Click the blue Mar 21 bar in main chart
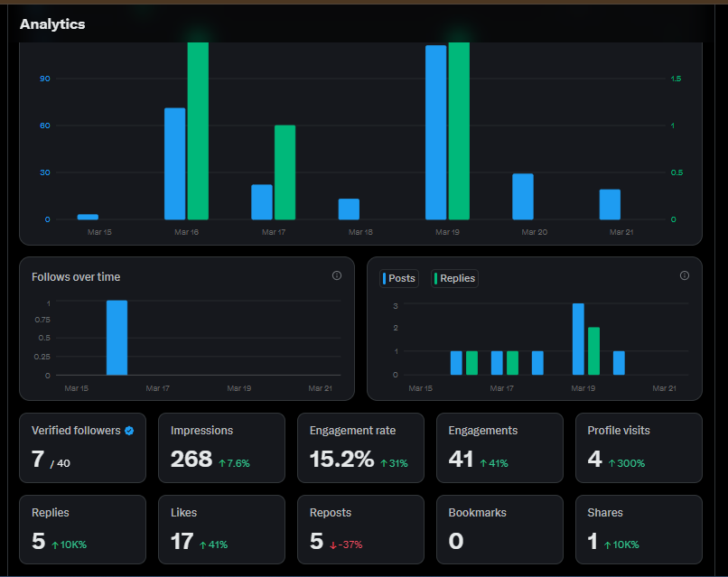The width and height of the screenshot is (728, 577). pyautogui.click(x=610, y=204)
